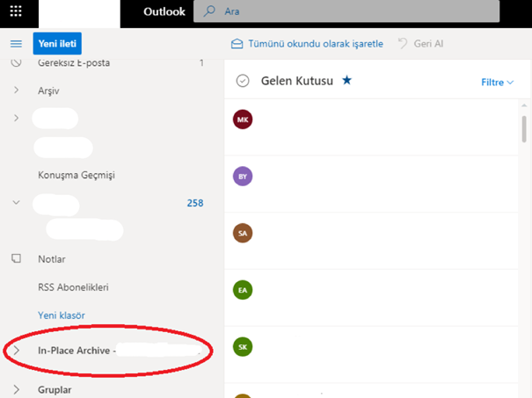This screenshot has height=398, width=532.
Task: Click Tümünü okundu olarak işaretle
Action: tap(316, 44)
